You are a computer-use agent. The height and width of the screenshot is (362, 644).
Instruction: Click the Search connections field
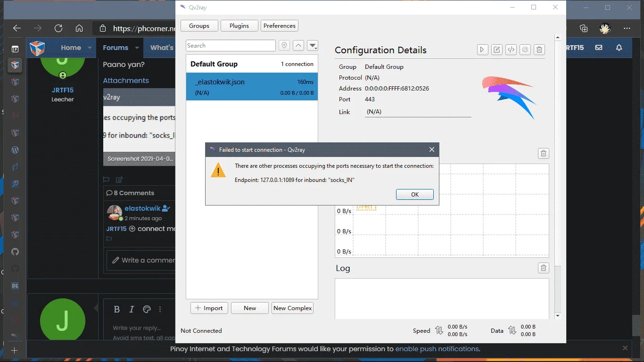point(231,46)
